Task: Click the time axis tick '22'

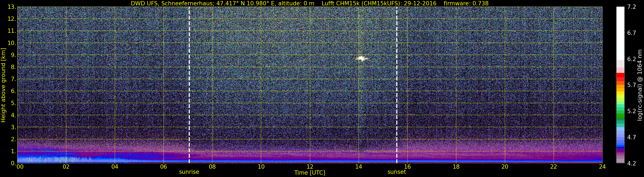Action: pyautogui.click(x=554, y=167)
